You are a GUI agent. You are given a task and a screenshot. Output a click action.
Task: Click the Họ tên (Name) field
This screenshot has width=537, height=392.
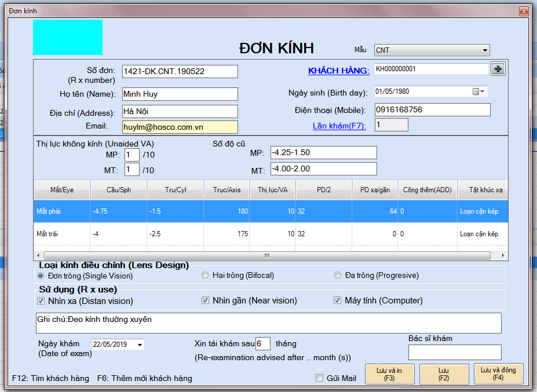180,94
